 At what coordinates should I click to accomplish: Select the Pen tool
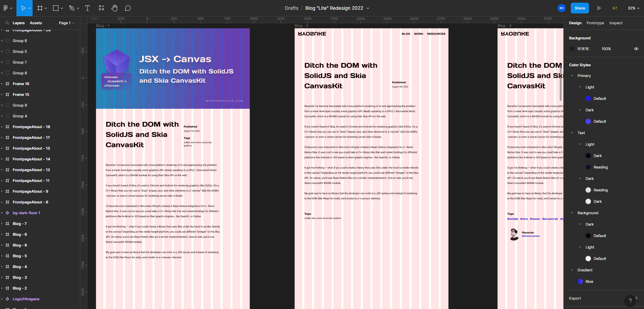tap(72, 8)
